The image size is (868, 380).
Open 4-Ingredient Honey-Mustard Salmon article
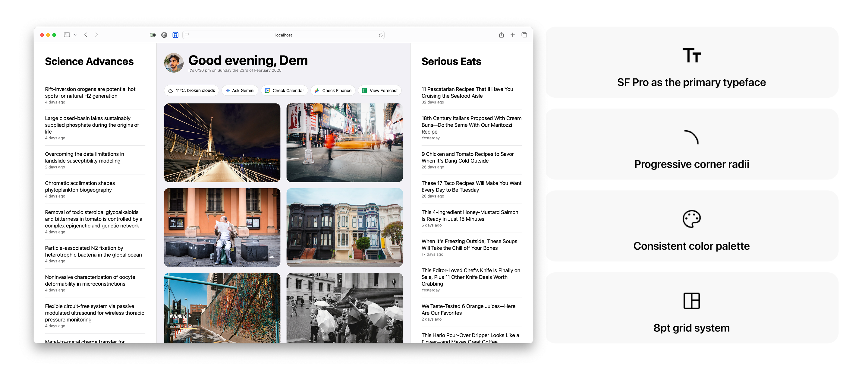(471, 218)
